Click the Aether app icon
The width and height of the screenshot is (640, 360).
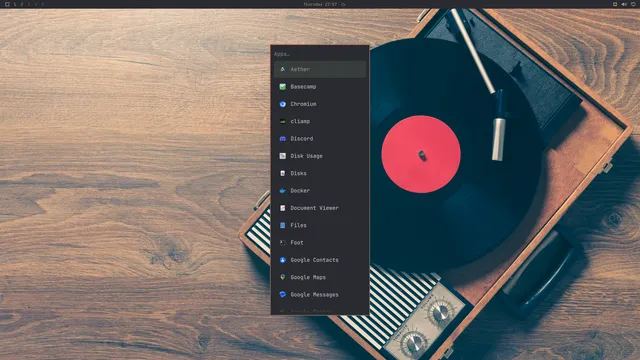282,69
